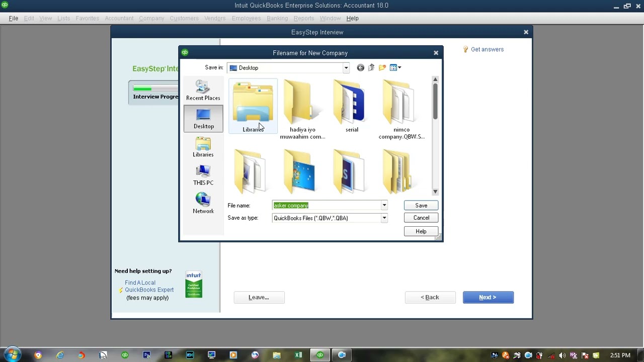Click the Save button
The width and height of the screenshot is (644, 362).
point(421,205)
